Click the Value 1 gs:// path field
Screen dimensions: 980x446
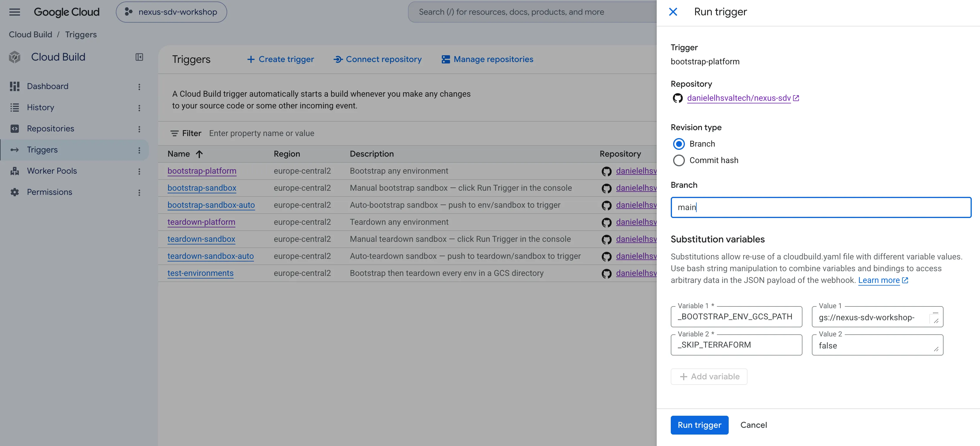(x=877, y=317)
